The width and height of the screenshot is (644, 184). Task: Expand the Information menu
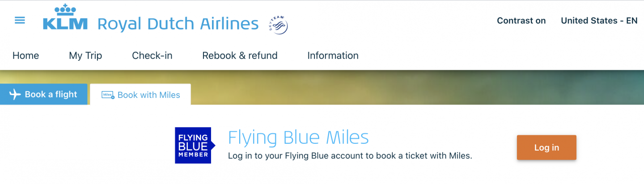tap(333, 56)
